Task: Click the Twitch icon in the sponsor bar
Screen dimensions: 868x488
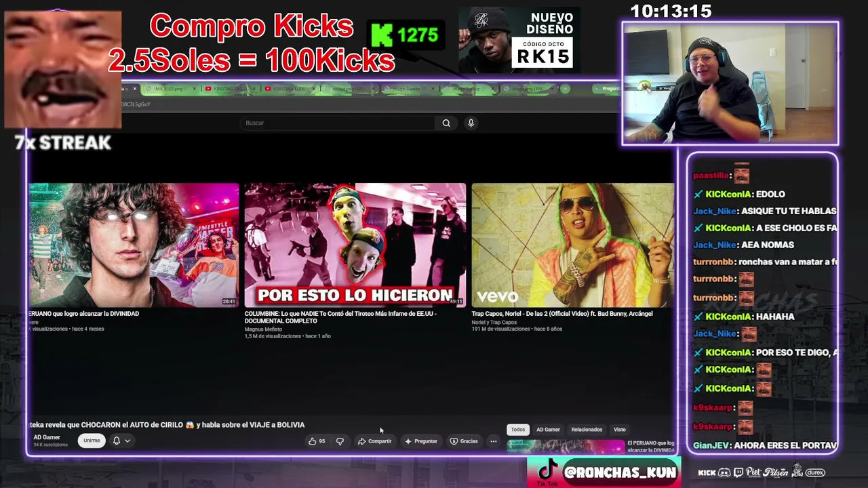Action: click(x=738, y=472)
